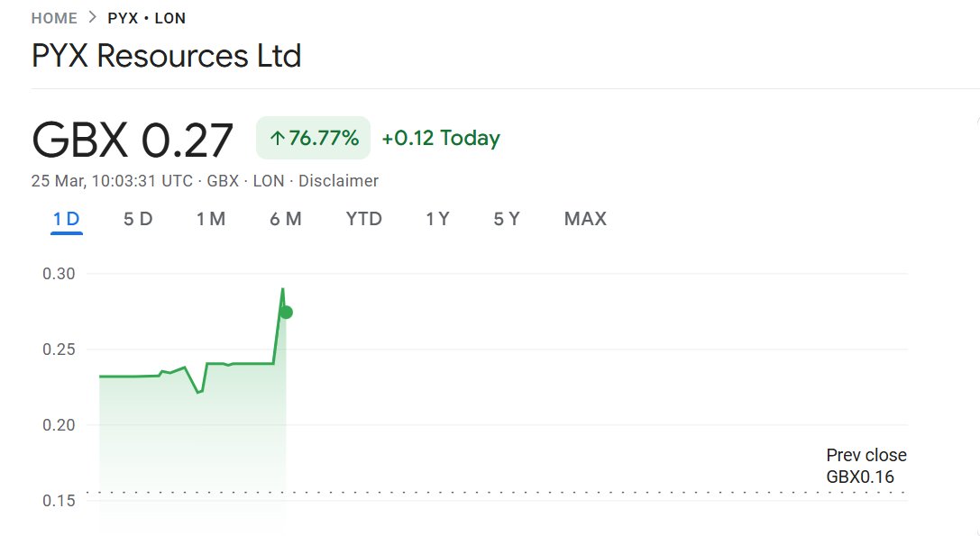Select the MAX time range
Viewport: 980px width, 536px height.
585,219
